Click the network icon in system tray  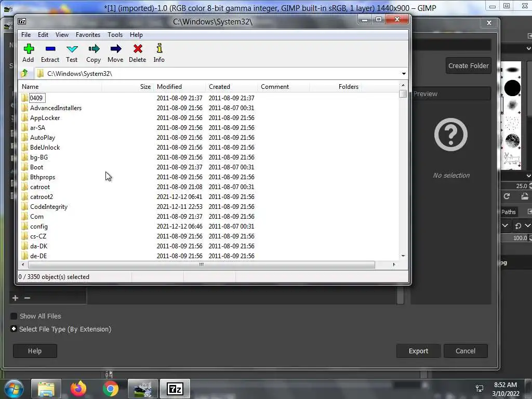(x=480, y=389)
